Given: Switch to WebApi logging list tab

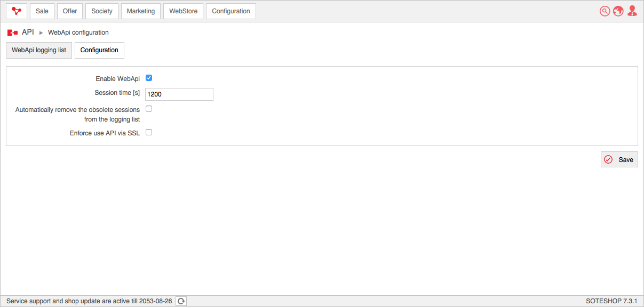Looking at the screenshot, I should (x=39, y=50).
